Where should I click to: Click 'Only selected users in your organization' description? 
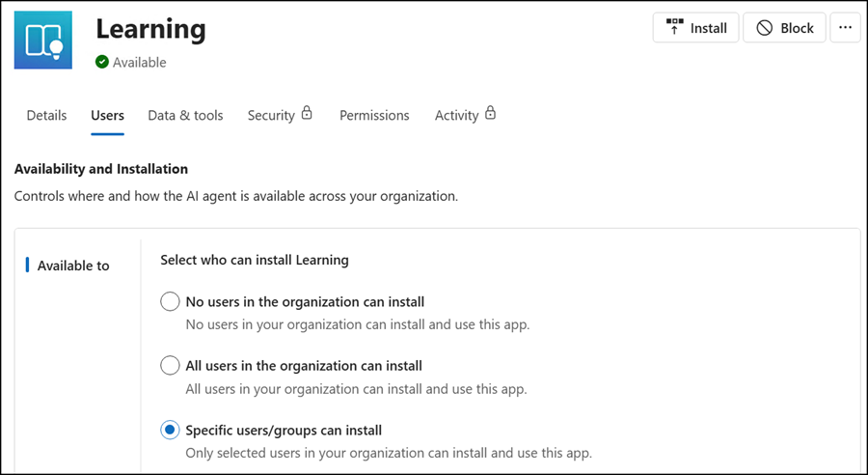click(x=389, y=453)
